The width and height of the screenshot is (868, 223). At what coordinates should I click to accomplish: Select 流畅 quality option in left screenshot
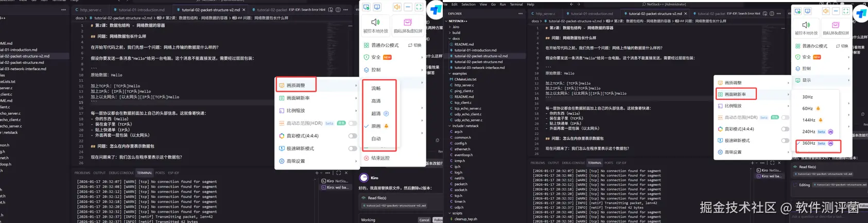click(376, 89)
